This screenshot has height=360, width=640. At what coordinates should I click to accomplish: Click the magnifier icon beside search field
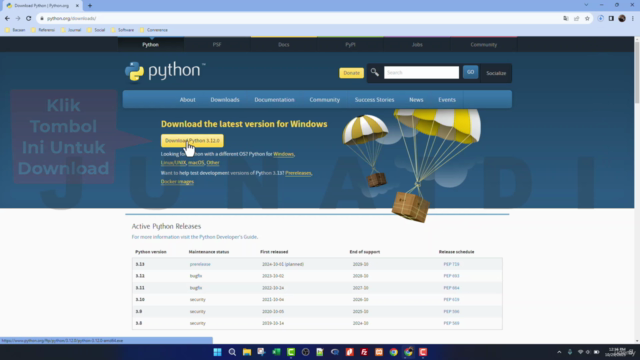[x=374, y=73]
